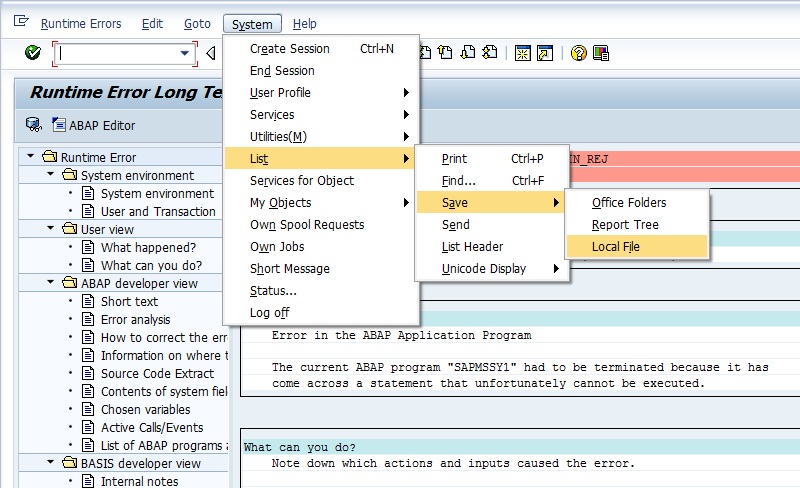Click the debugger icon beside ABAP Editor
Screen dimensions: 800x488
(33, 125)
